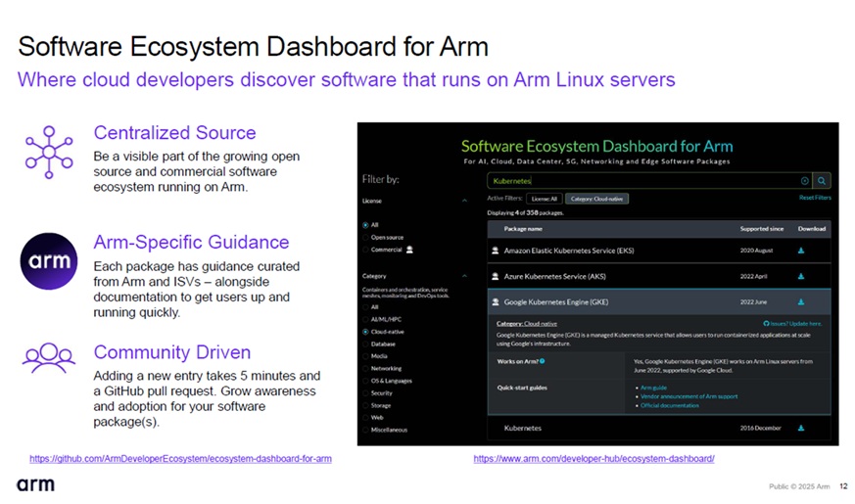The width and height of the screenshot is (855, 504).
Task: Open the arm.com ecosystem-dashboard URL
Action: coord(594,459)
